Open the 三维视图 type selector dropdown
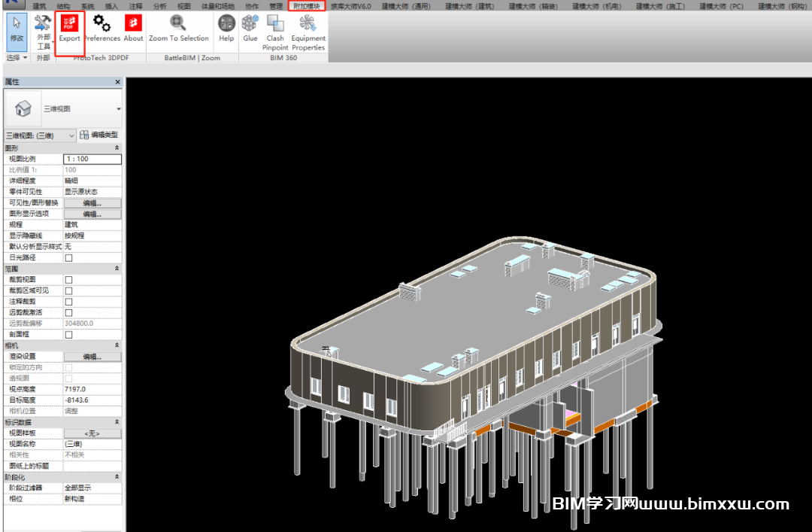Image resolution: width=812 pixels, height=532 pixels. pos(63,109)
